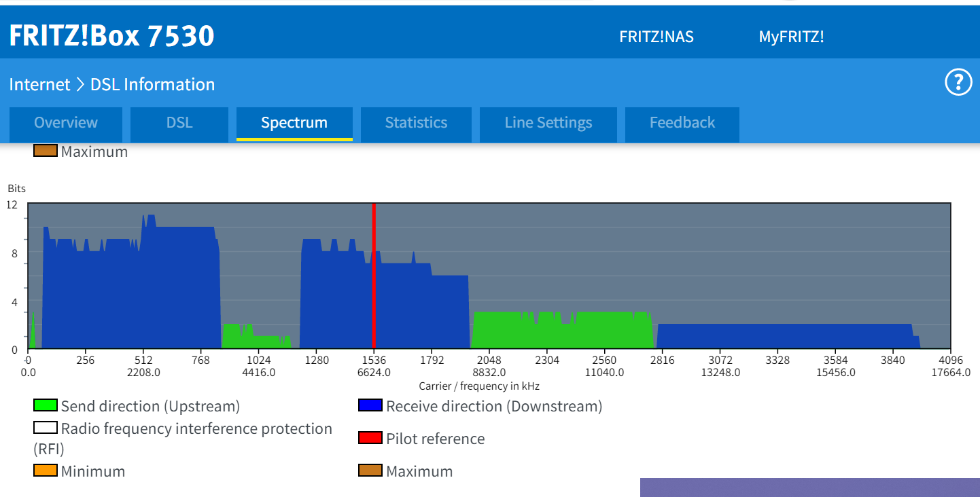Image resolution: width=980 pixels, height=497 pixels.
Task: Go to the Line Settings tab
Action: 548,123
